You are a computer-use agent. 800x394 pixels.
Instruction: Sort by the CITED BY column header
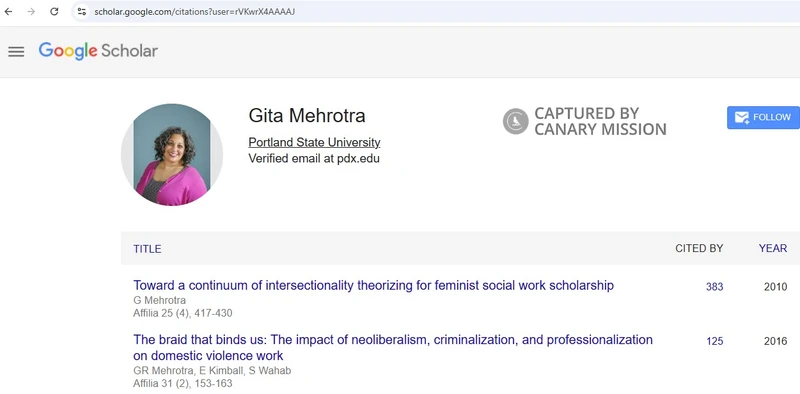point(699,249)
